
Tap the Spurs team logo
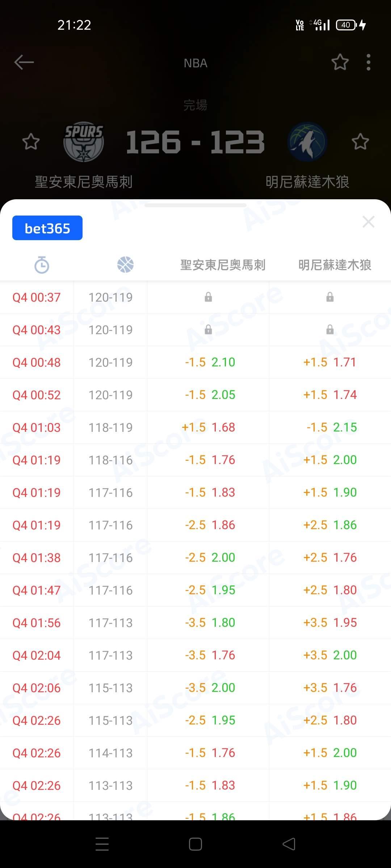(x=84, y=141)
